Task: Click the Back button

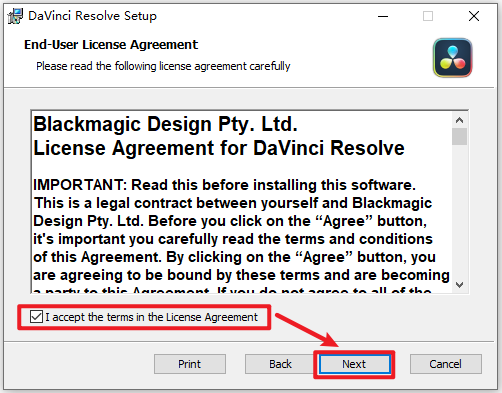Action: [280, 364]
